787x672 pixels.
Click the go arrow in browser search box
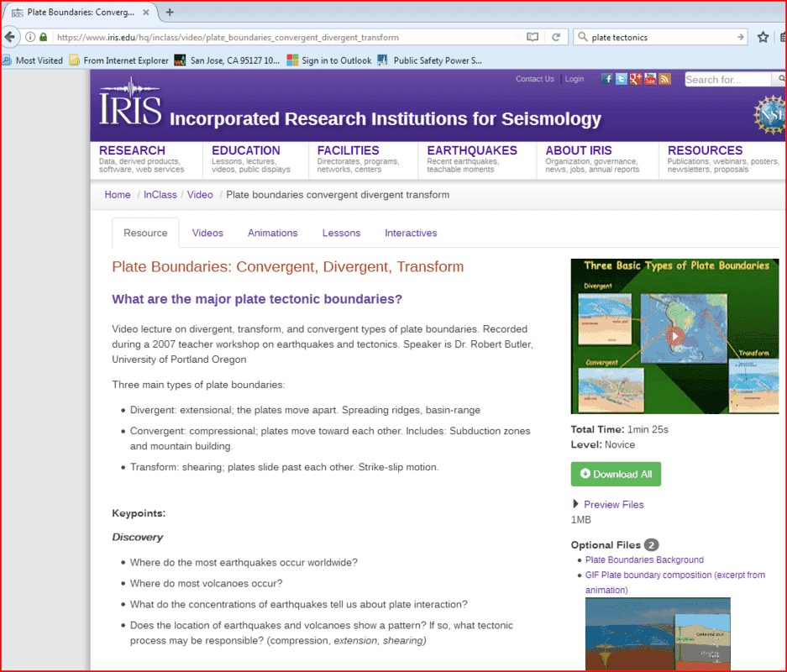tap(740, 37)
